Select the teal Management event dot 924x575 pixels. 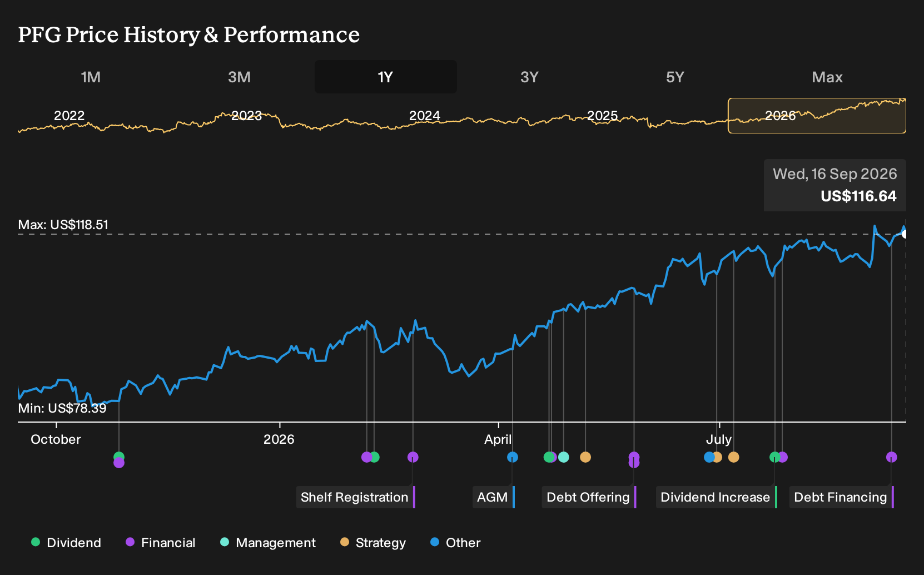(564, 457)
